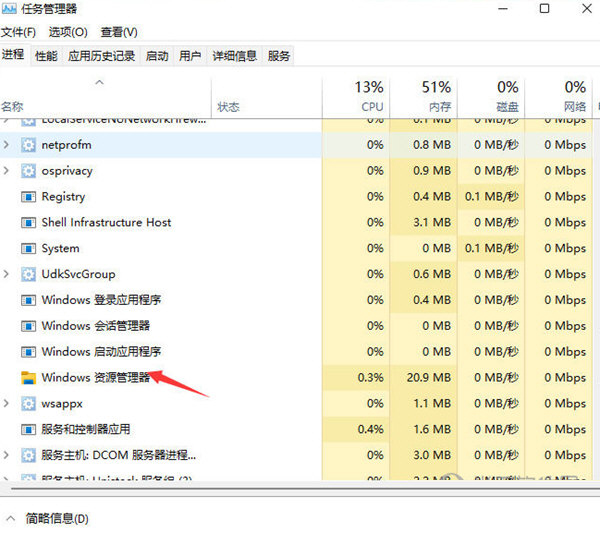Click the netprofm gear icon
Viewport: 600px width, 533px height.
point(28,145)
